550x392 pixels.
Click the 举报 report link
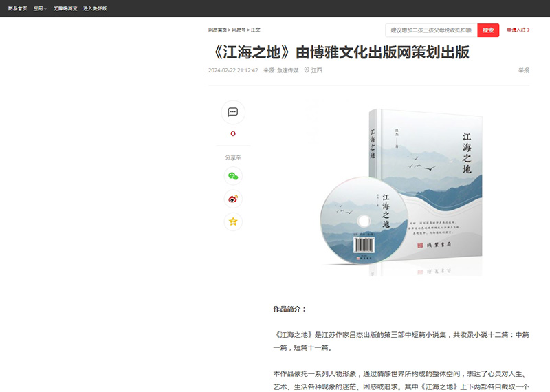524,70
